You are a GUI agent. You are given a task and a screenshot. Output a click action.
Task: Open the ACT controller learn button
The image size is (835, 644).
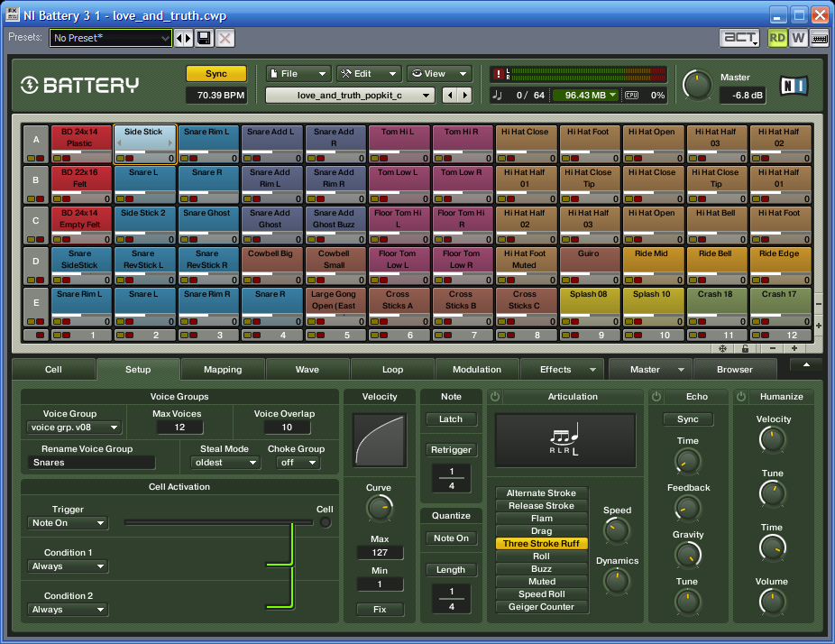tap(739, 38)
